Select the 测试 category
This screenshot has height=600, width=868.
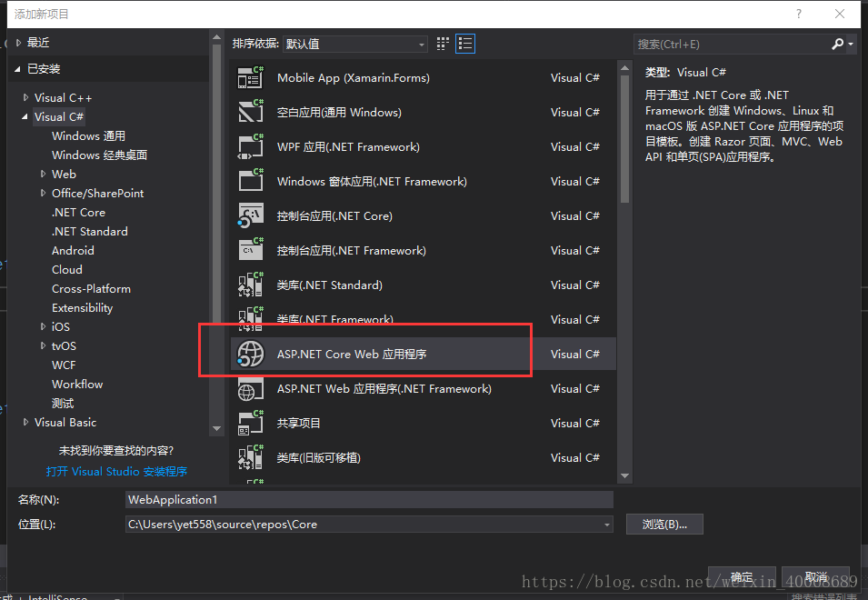63,403
